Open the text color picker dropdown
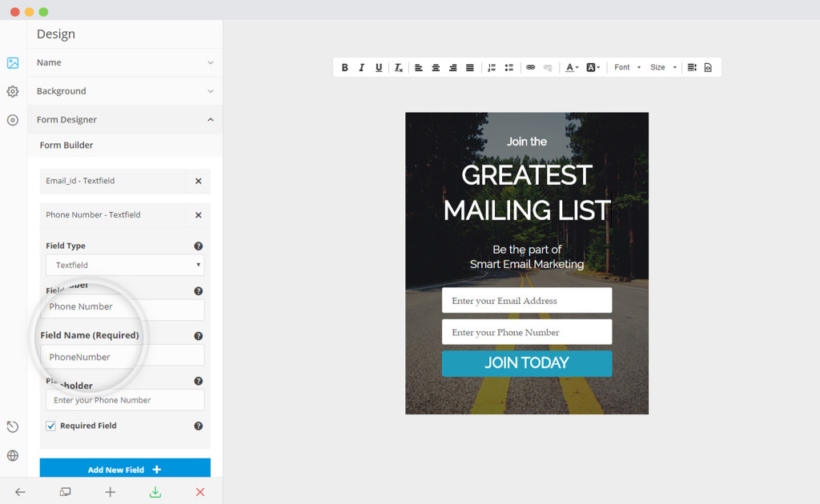820x504 pixels. coord(572,67)
